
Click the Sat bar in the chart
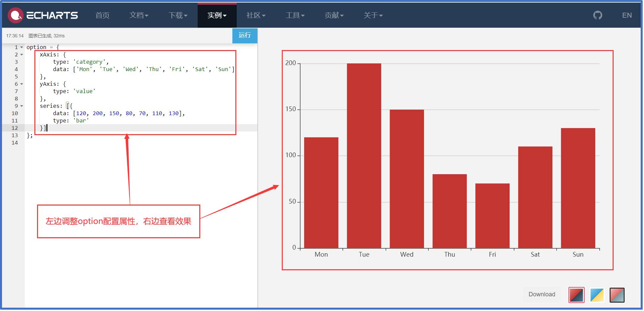coord(535,198)
